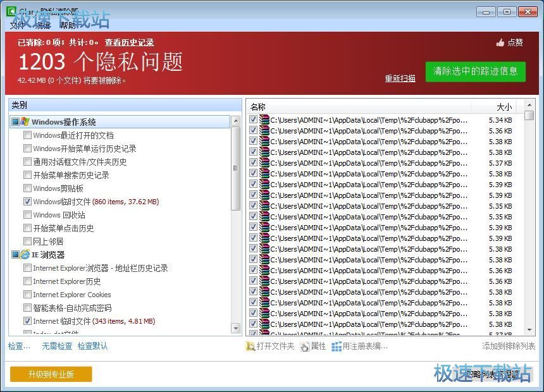The height and width of the screenshot is (392, 544).
Task: Click 查看历史记录 link
Action: [x=130, y=42]
